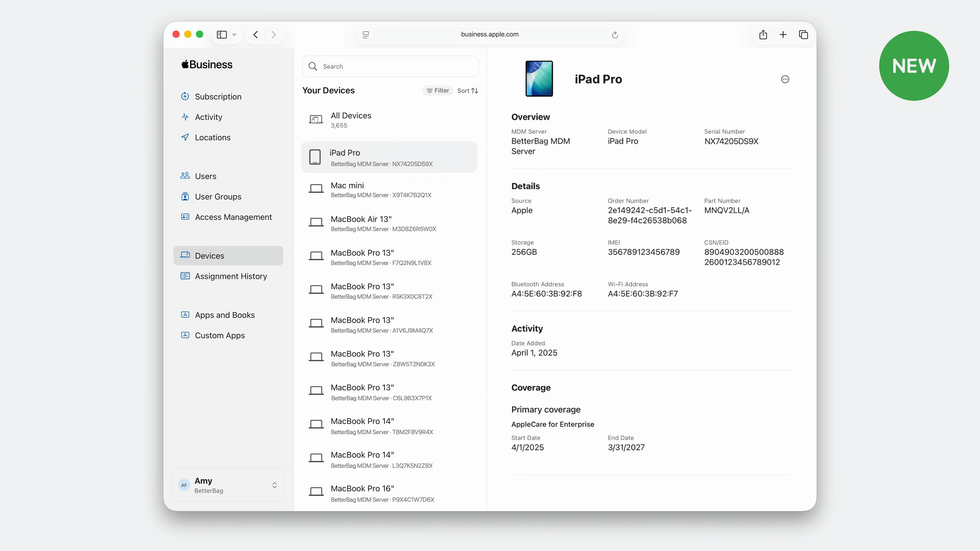Click the Date Added April 1, 2025

[534, 353]
